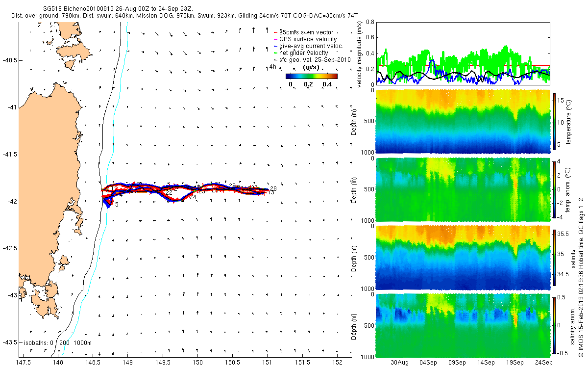
Task: Click the -40.5 latitude tick label
Action: pyautogui.click(x=9, y=60)
